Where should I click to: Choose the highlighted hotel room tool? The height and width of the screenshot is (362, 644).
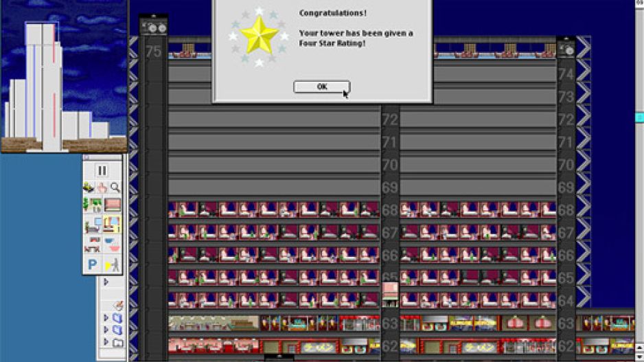pos(112,225)
